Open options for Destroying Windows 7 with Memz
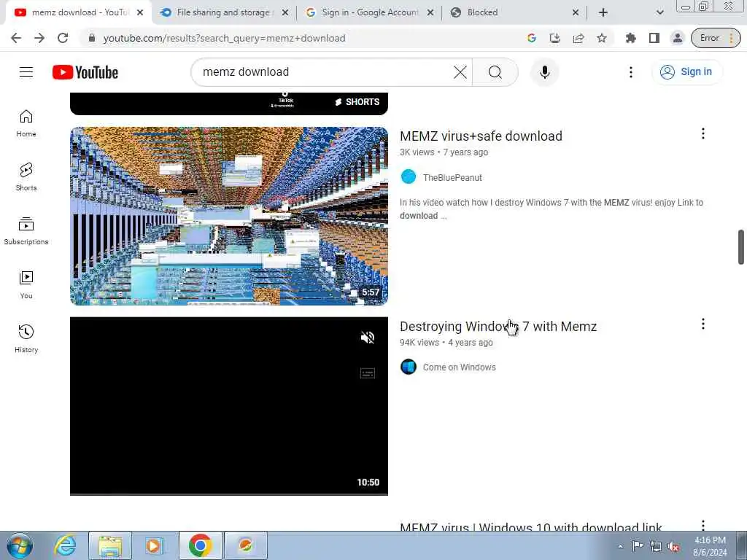The width and height of the screenshot is (747, 560). point(703,324)
